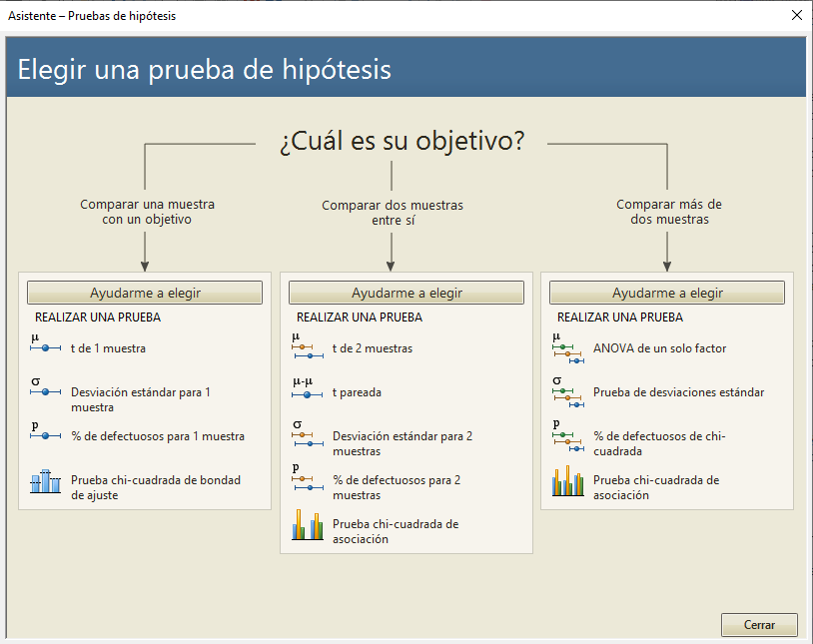Select the chi-cuadrada asociación icon for two samples
This screenshot has width=813, height=644.
click(307, 526)
